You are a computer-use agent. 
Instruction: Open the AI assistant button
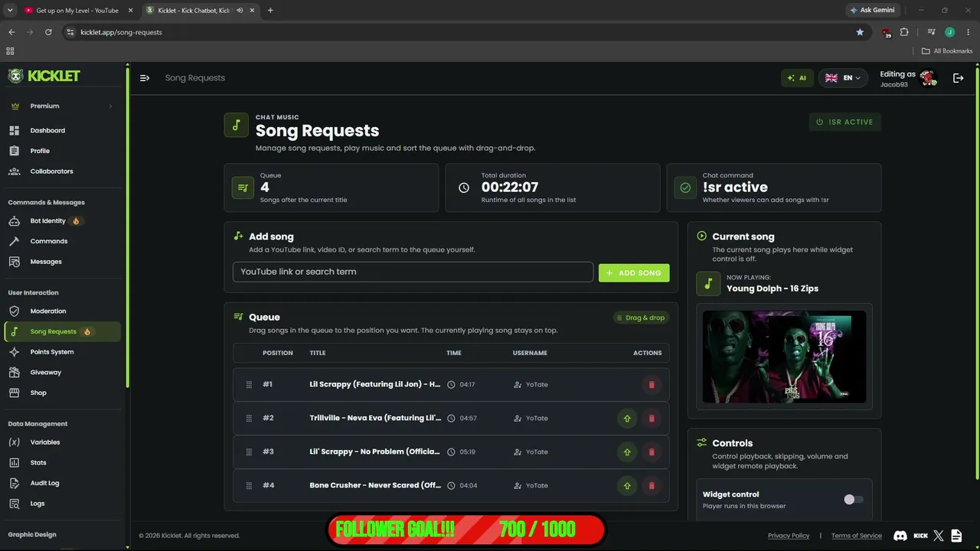[797, 78]
